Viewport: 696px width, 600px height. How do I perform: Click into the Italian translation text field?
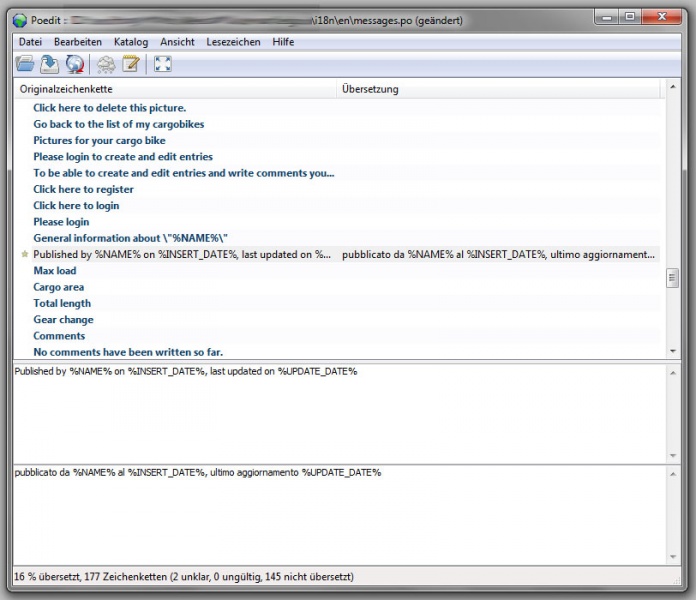[x=340, y=515]
